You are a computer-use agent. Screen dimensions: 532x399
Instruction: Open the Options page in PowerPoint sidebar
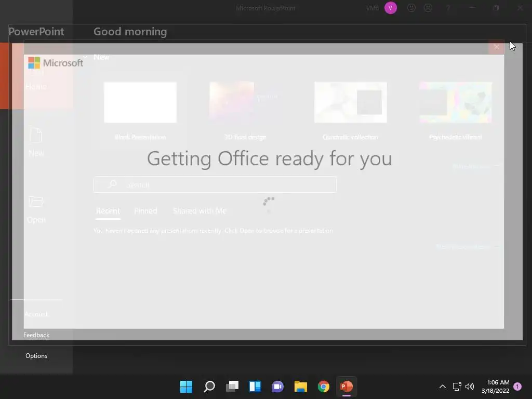(x=36, y=355)
